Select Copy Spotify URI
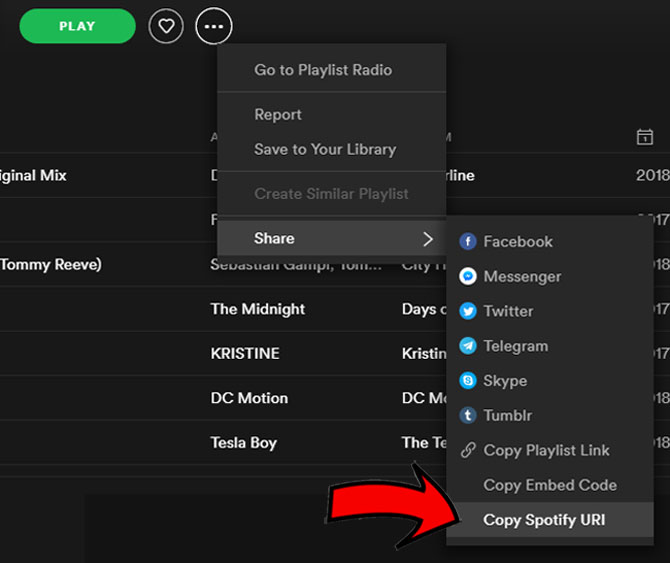This screenshot has width=670, height=563. [x=550, y=520]
